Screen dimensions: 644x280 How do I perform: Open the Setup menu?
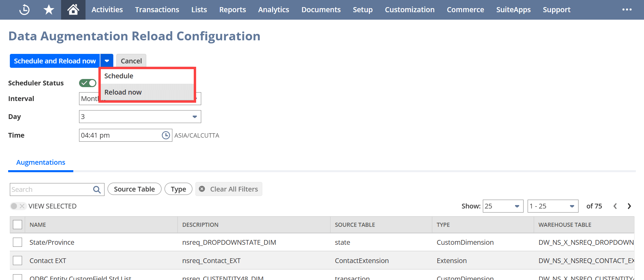click(363, 10)
